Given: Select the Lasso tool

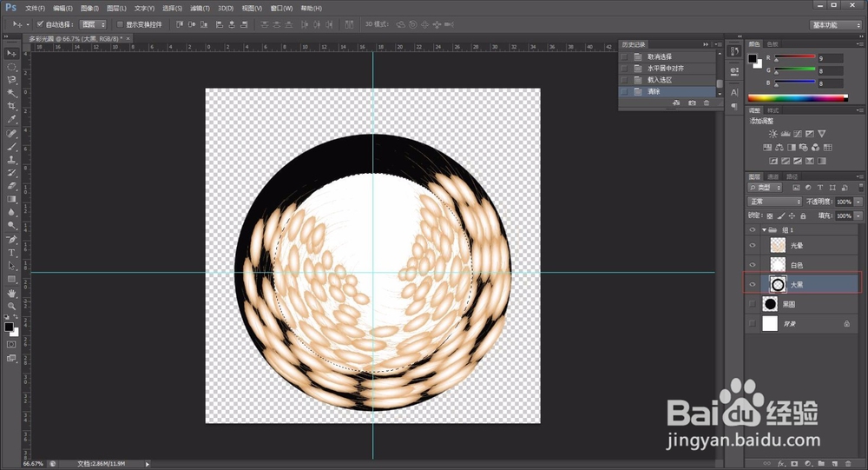Looking at the screenshot, I should (11, 80).
